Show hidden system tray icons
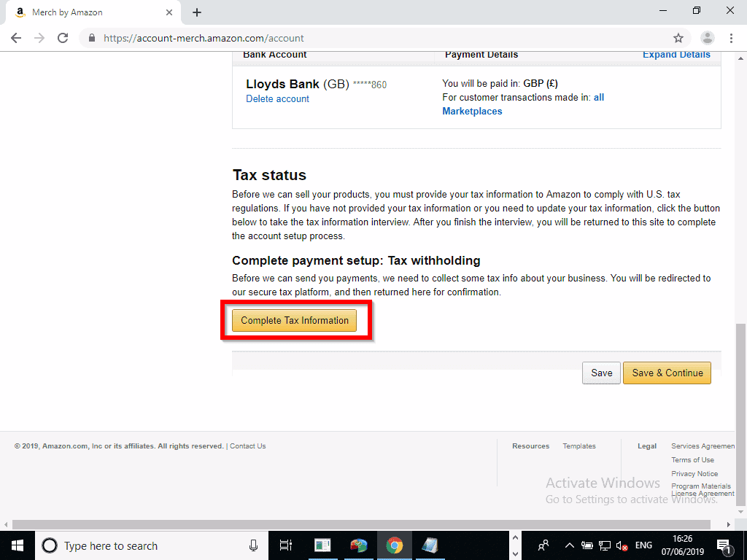The height and width of the screenshot is (560, 747). click(x=569, y=545)
